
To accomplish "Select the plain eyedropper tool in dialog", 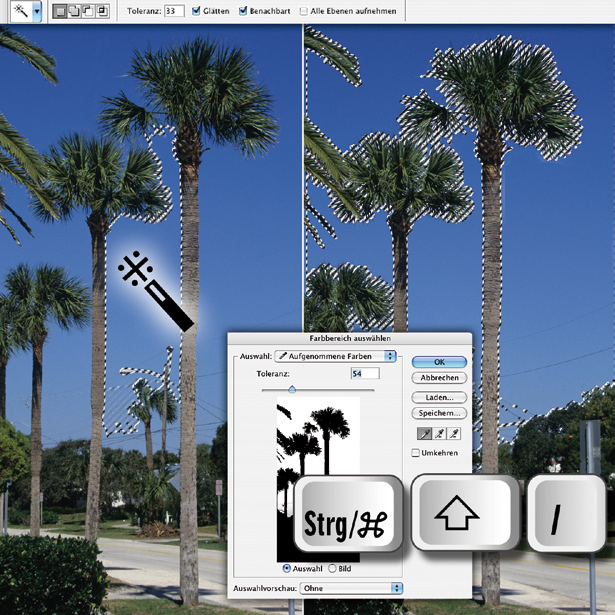I will pos(425,433).
